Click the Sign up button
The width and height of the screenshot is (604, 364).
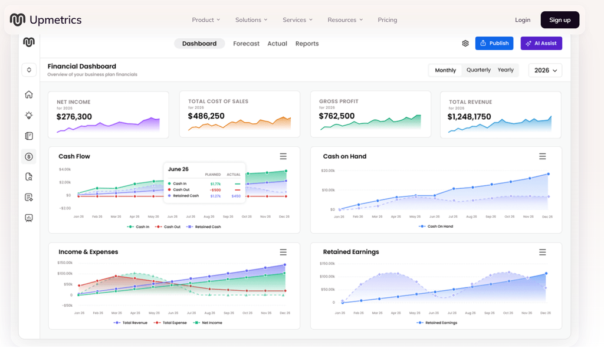click(560, 19)
